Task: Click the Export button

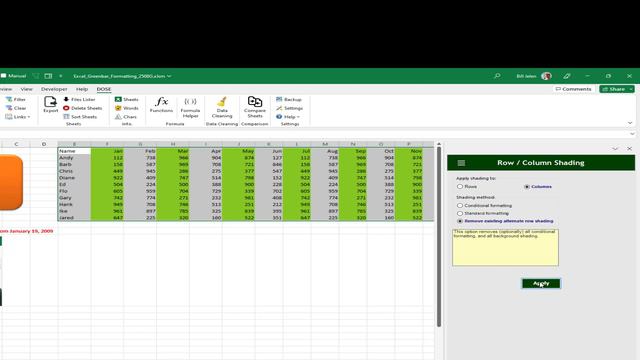Action: tap(51, 104)
